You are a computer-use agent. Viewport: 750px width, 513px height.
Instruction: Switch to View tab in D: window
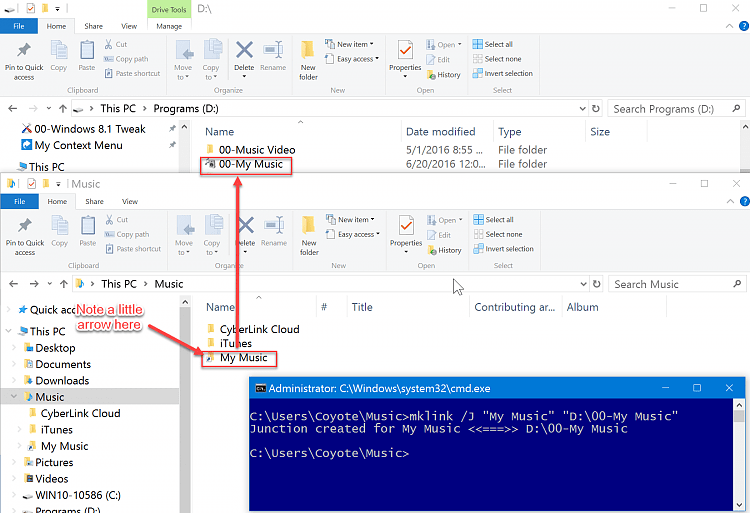coord(129,26)
